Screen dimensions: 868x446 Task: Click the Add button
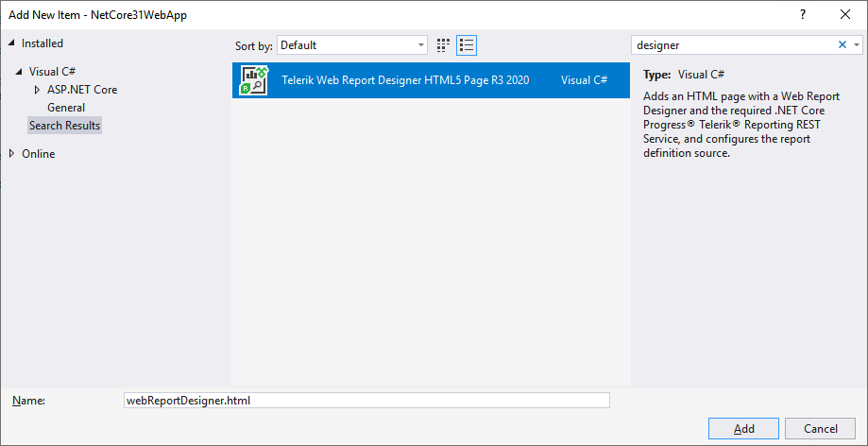[743, 428]
